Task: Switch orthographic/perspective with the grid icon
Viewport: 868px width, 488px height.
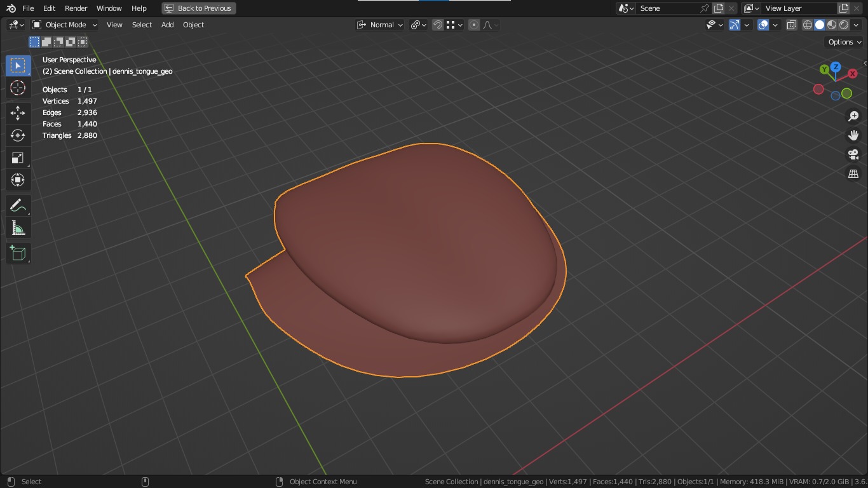Action: 853,173
